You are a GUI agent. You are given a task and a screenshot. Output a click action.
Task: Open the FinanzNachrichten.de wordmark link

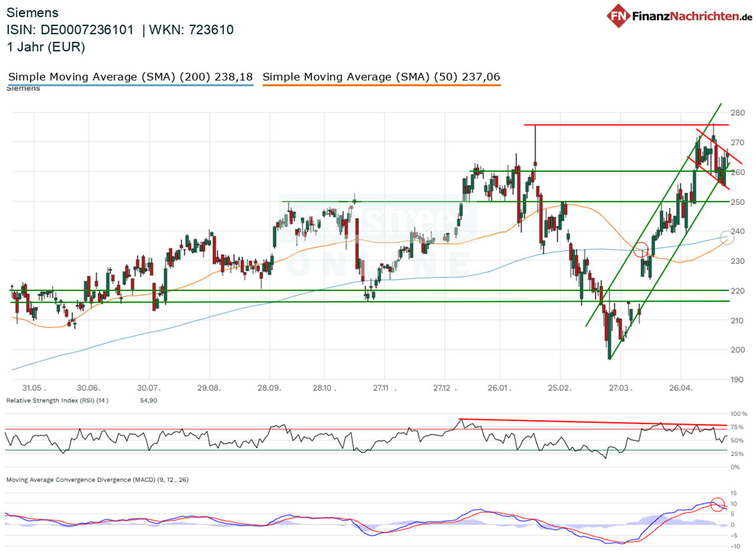click(x=692, y=15)
